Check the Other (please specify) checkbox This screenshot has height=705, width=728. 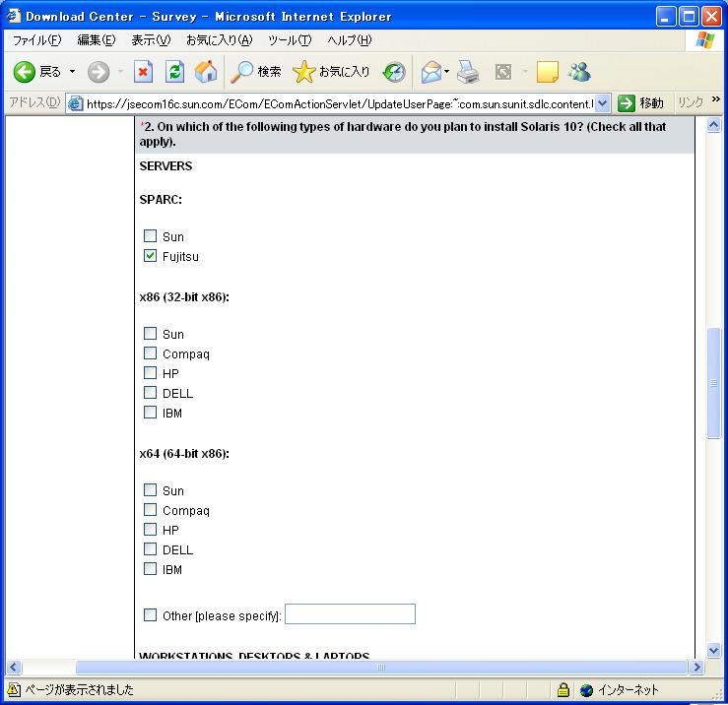click(x=150, y=615)
